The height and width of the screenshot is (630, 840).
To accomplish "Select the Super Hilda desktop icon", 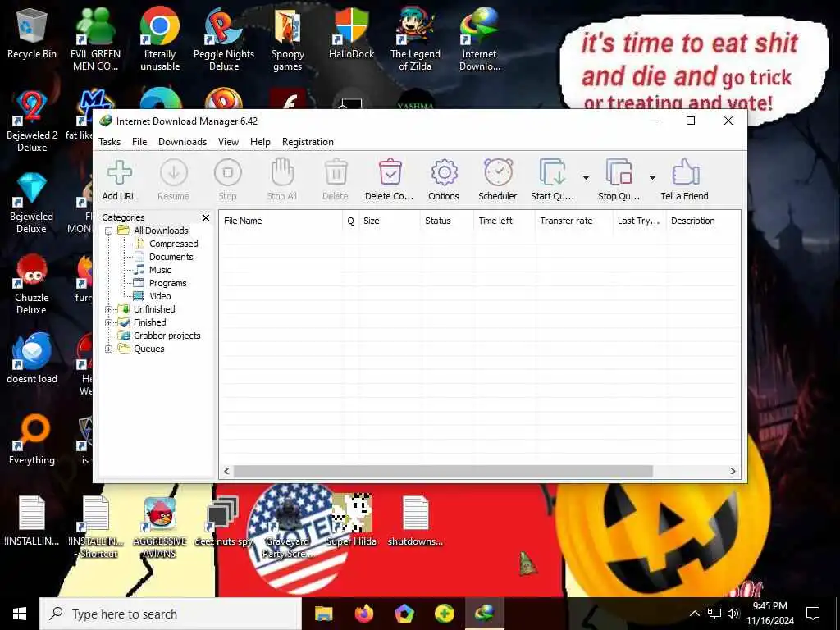I will coord(351,519).
